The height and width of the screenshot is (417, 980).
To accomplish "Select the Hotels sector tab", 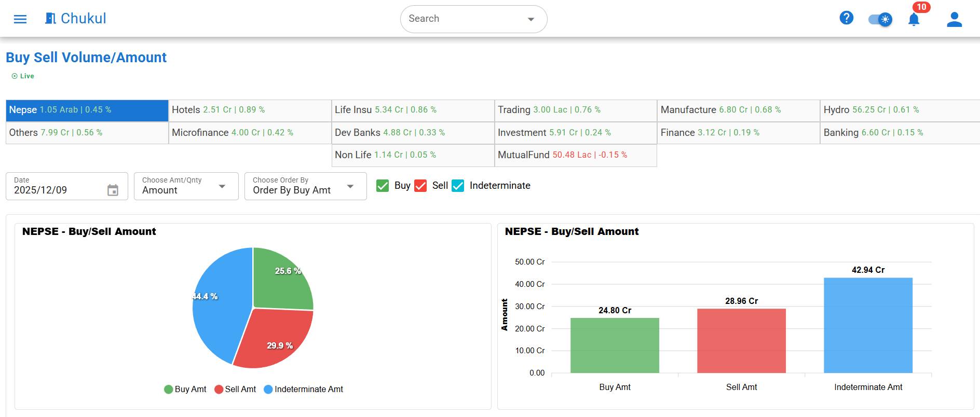I will pyautogui.click(x=250, y=110).
